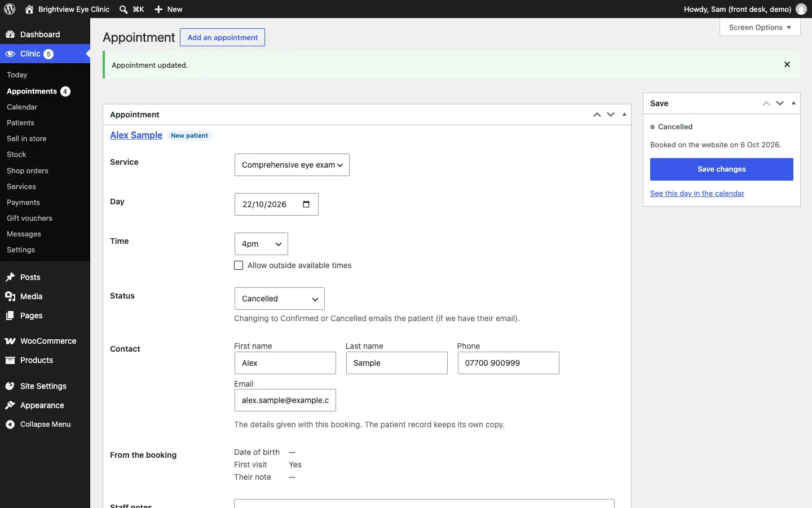Click the Staff notes text area
Viewport: 812px width, 508px height.
pos(424,503)
